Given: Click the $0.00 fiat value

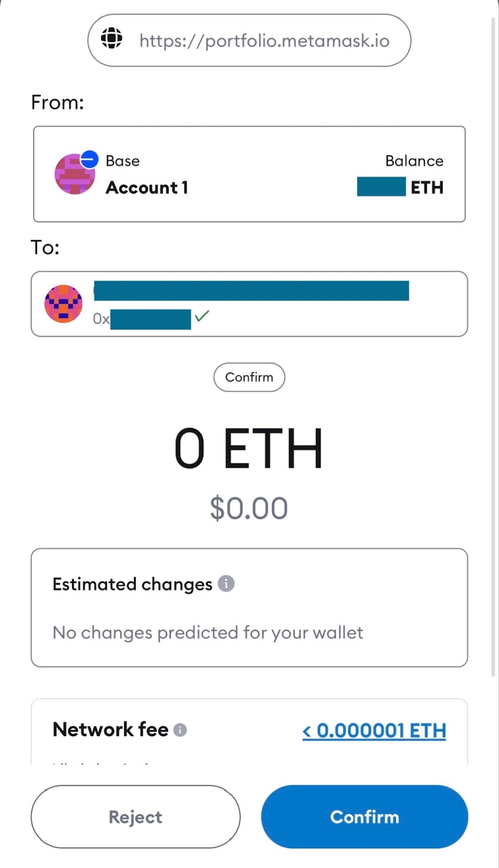Looking at the screenshot, I should [249, 508].
